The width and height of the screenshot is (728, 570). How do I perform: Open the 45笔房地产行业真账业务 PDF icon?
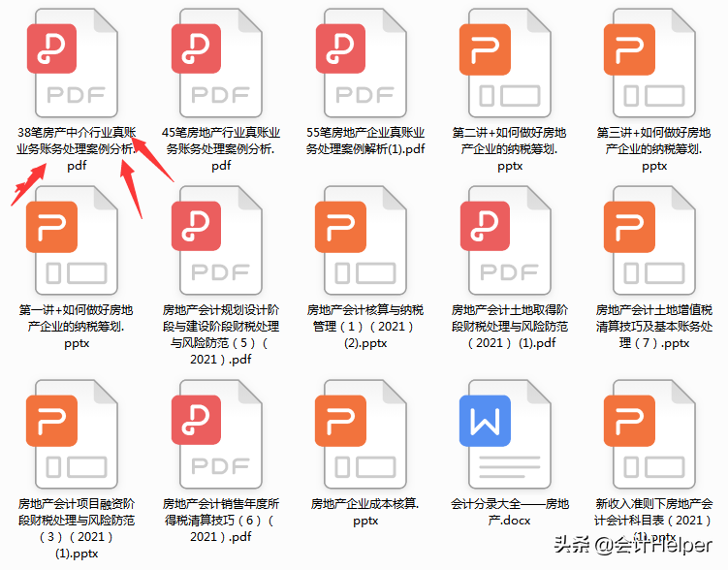pyautogui.click(x=217, y=63)
